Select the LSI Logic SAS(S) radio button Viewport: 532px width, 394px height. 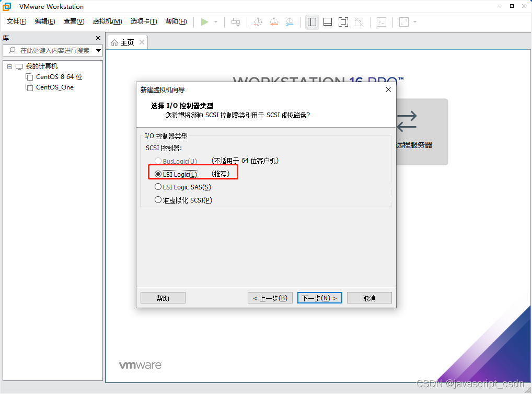[158, 187]
